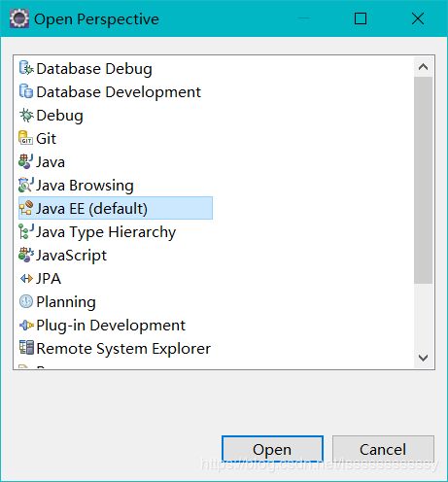Click the scrollbar up arrow
Viewport: 448px width, 482px height.
pyautogui.click(x=423, y=67)
